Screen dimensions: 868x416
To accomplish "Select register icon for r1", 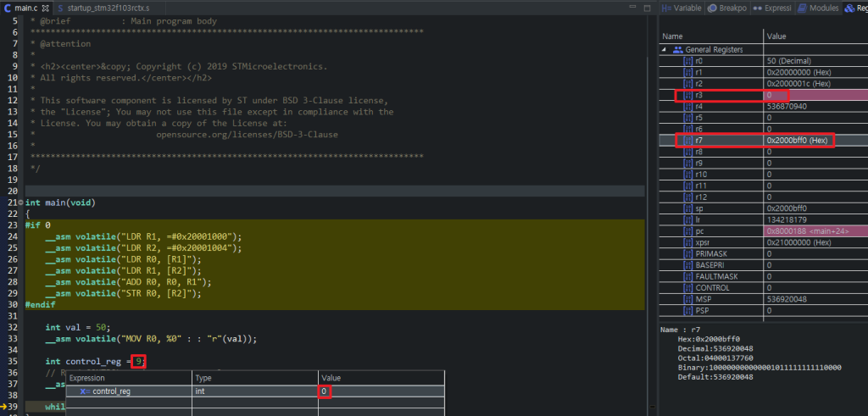I will 688,73.
